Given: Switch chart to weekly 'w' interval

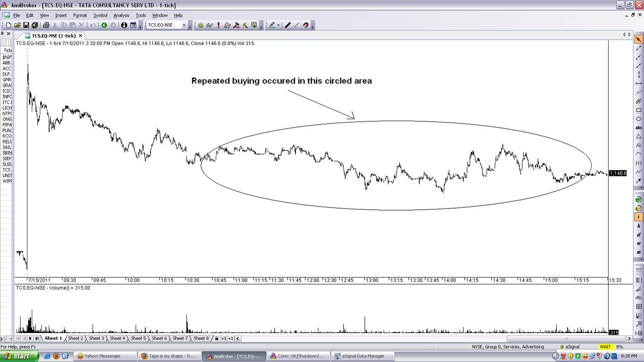Looking at the screenshot, I should pos(638,244).
